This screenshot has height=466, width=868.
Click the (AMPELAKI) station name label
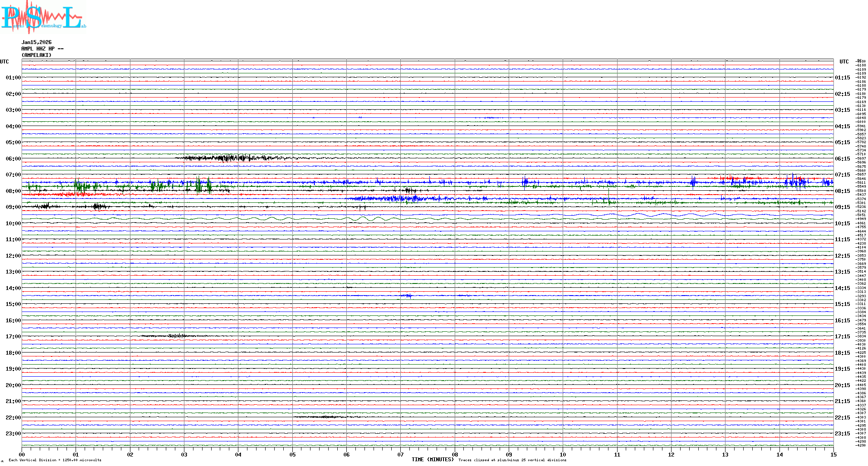coord(36,55)
